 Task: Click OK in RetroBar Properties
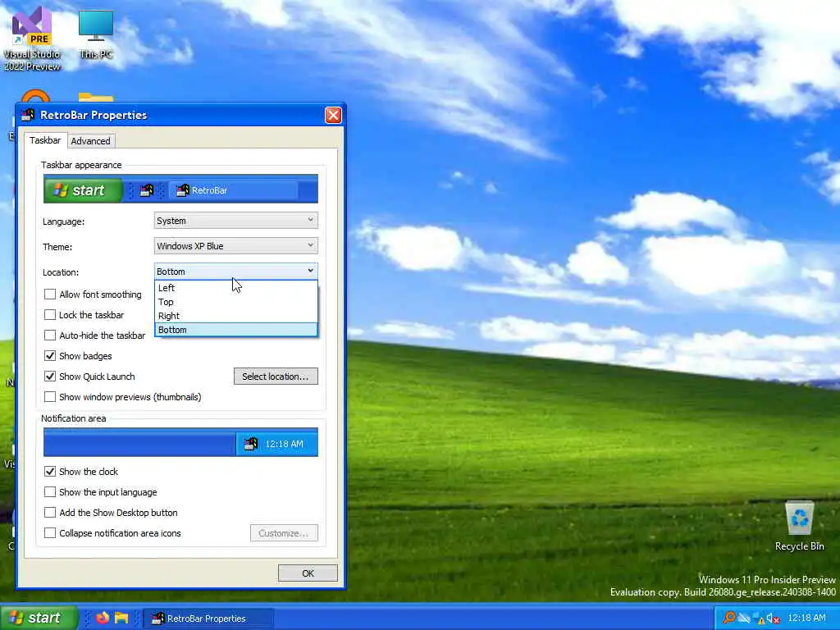point(308,573)
